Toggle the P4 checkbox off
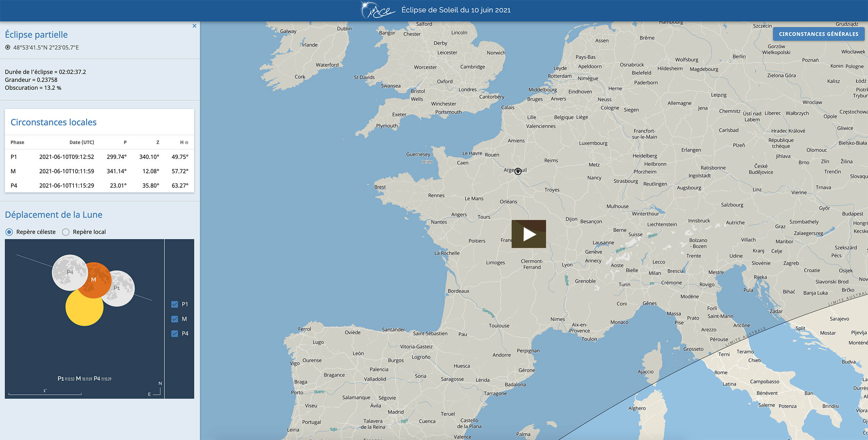Viewport: 868px width, 440px height. [x=175, y=334]
